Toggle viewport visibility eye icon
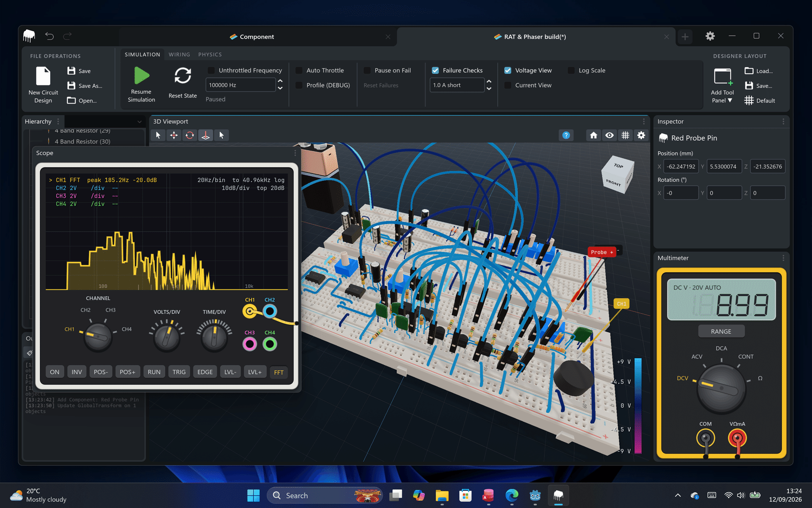This screenshot has width=812, height=508. coord(610,135)
